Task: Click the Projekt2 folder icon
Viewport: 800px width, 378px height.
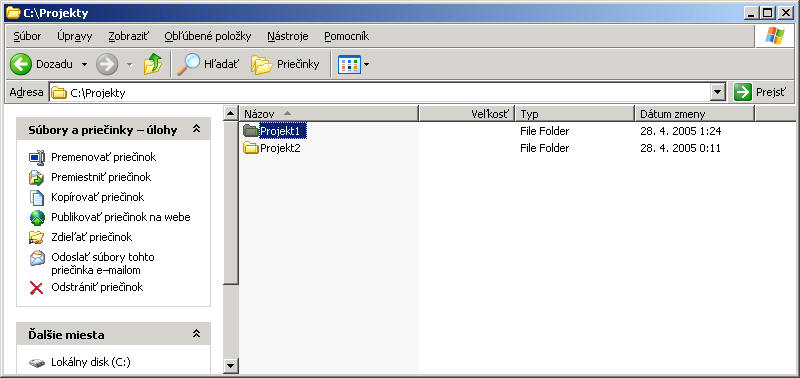Action: coord(251,148)
